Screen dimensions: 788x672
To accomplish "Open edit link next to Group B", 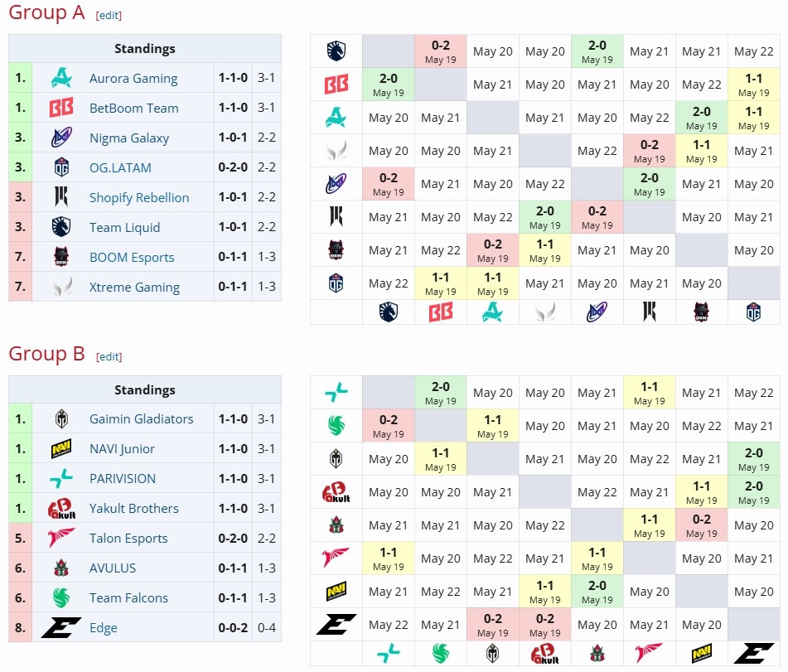I will [x=109, y=357].
